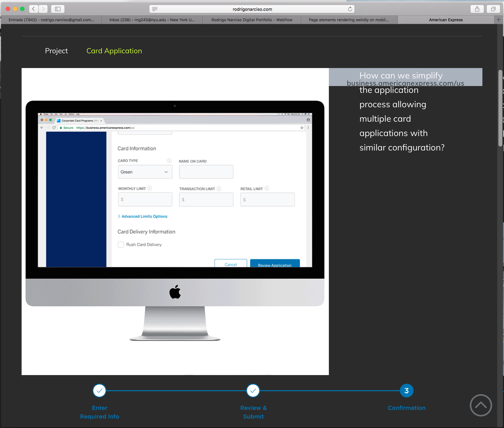Image resolution: width=504 pixels, height=428 pixels.
Task: Click Safari's forward navigation arrow
Action: tap(43, 9)
